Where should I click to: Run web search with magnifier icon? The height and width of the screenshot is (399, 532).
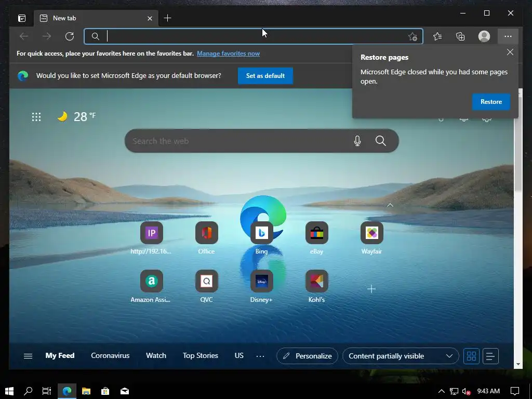coord(381,141)
